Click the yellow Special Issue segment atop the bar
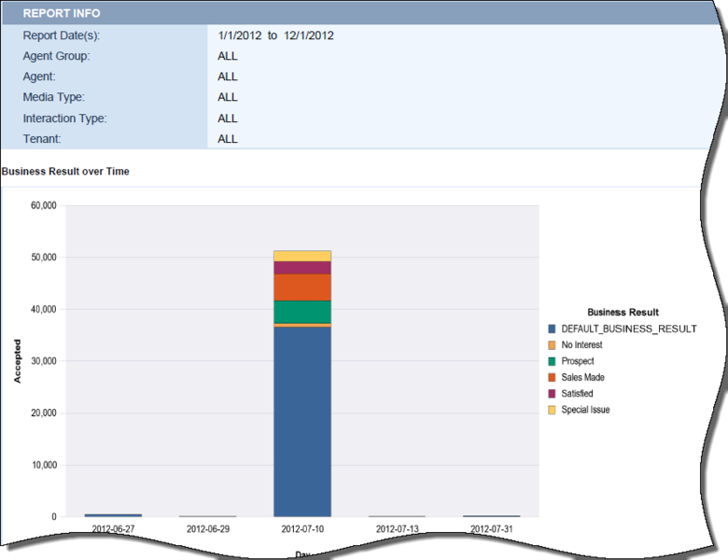This screenshot has width=728, height=560. (x=302, y=256)
